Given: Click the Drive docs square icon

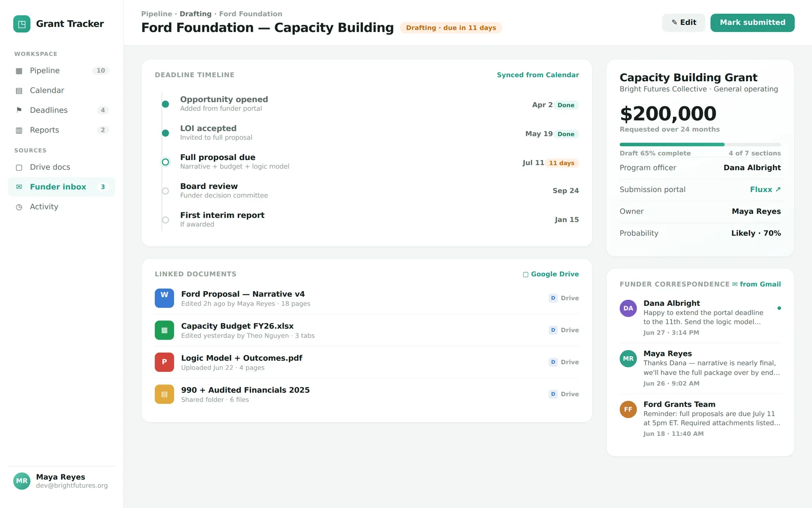Looking at the screenshot, I should click(19, 167).
